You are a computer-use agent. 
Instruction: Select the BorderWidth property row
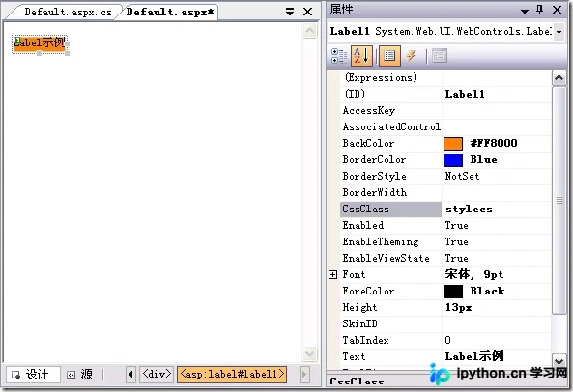pyautogui.click(x=445, y=193)
